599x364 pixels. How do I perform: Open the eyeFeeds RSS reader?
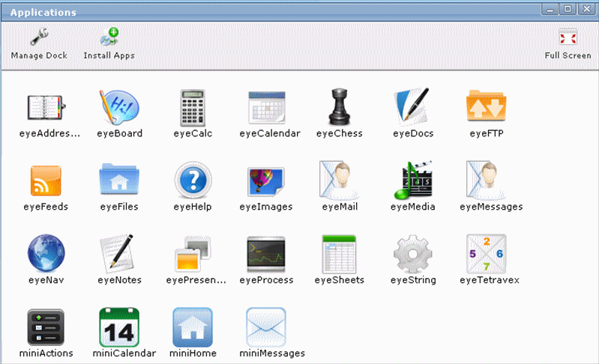46,181
